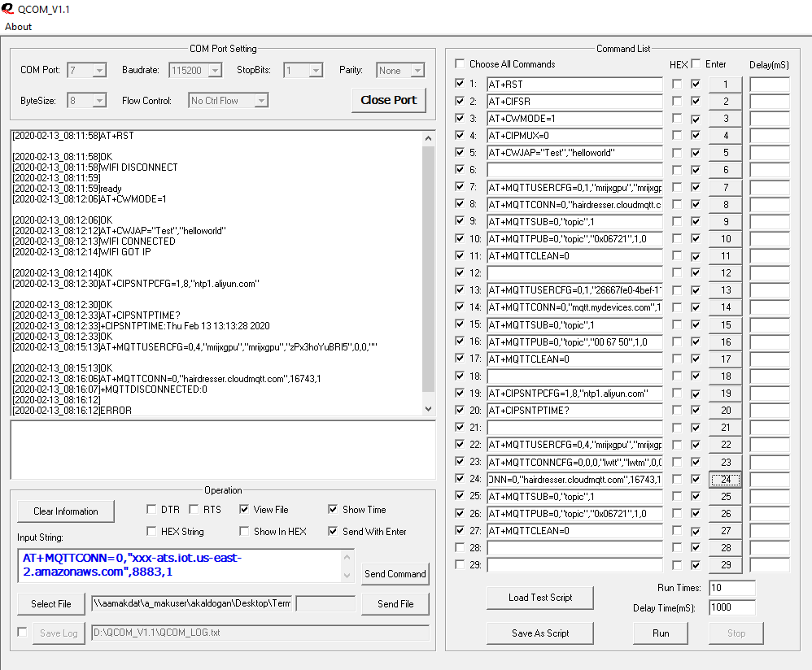Click the Load Test Script button
Screen dimensions: 812x670
540,598
